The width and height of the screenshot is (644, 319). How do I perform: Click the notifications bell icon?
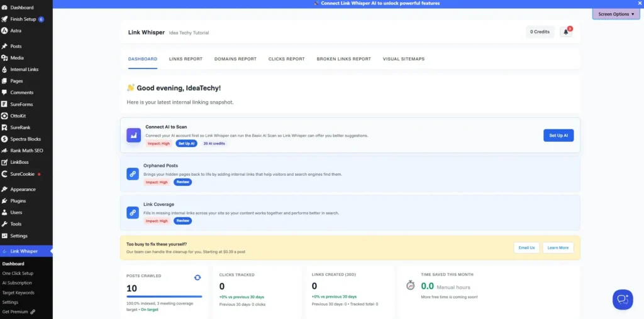[566, 31]
